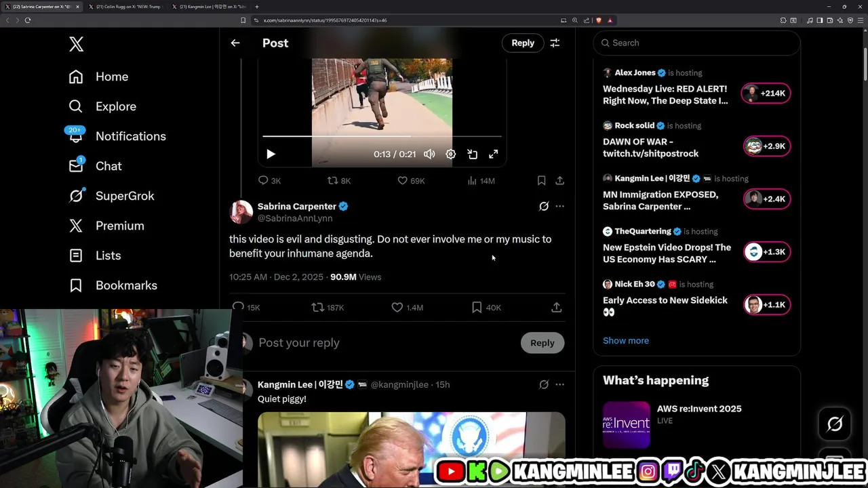Click the gray Reply submit button
Image resolution: width=868 pixels, height=488 pixels.
pyautogui.click(x=542, y=343)
